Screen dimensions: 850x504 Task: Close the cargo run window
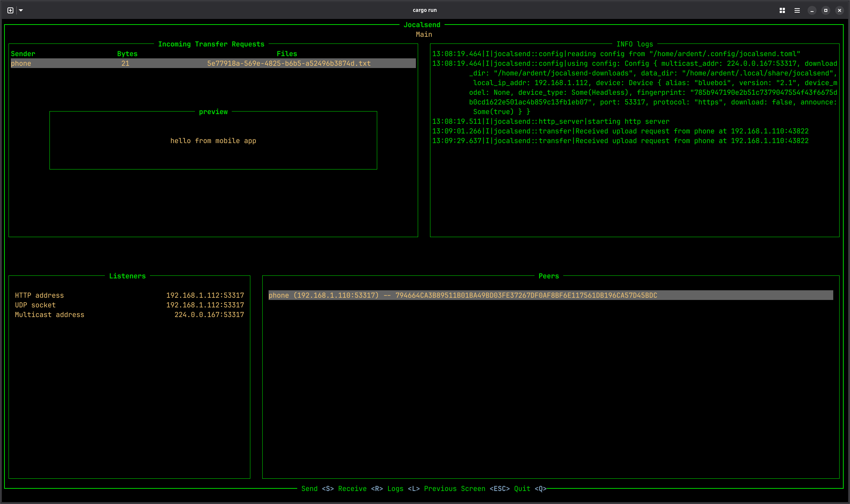coord(839,10)
